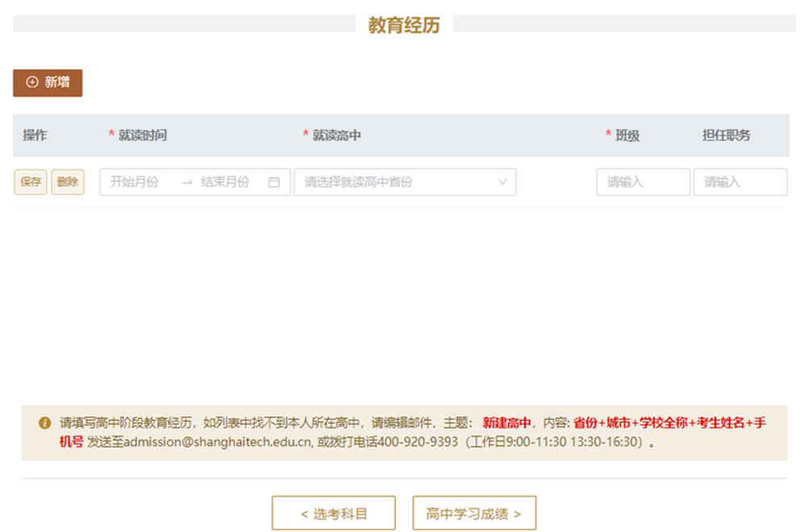Screen dimensions: 805x532
Task: Click the 教育经历 section title
Action: coord(404,25)
